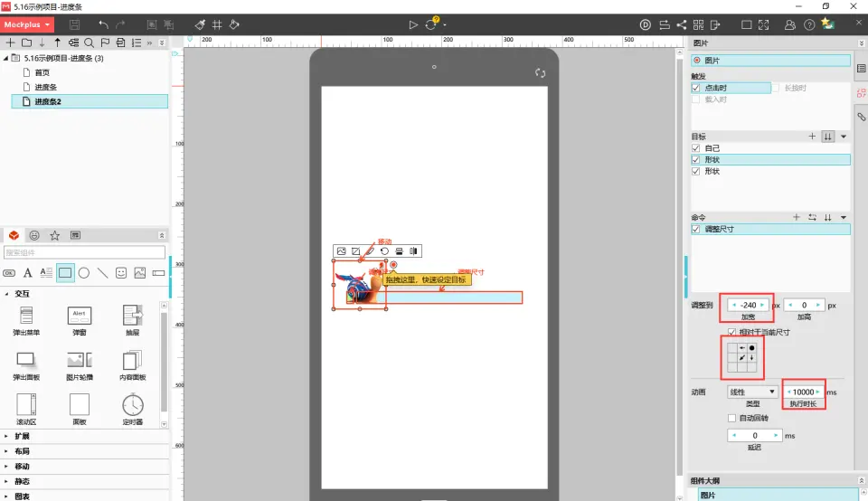Move page up with up arrow icon
The height and width of the screenshot is (501, 868).
pyautogui.click(x=57, y=43)
